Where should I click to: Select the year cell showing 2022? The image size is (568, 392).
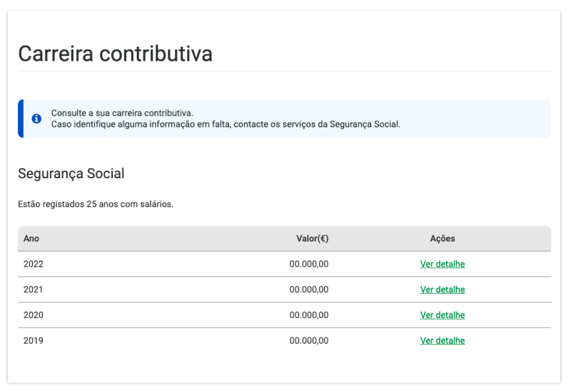coord(33,264)
